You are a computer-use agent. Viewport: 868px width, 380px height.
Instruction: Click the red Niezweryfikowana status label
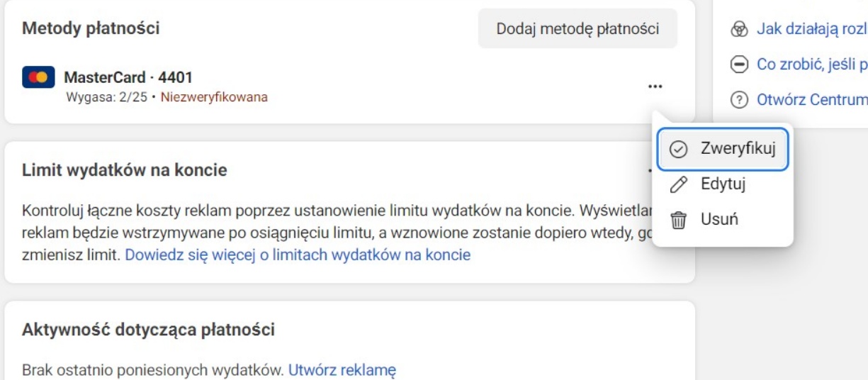coord(214,97)
